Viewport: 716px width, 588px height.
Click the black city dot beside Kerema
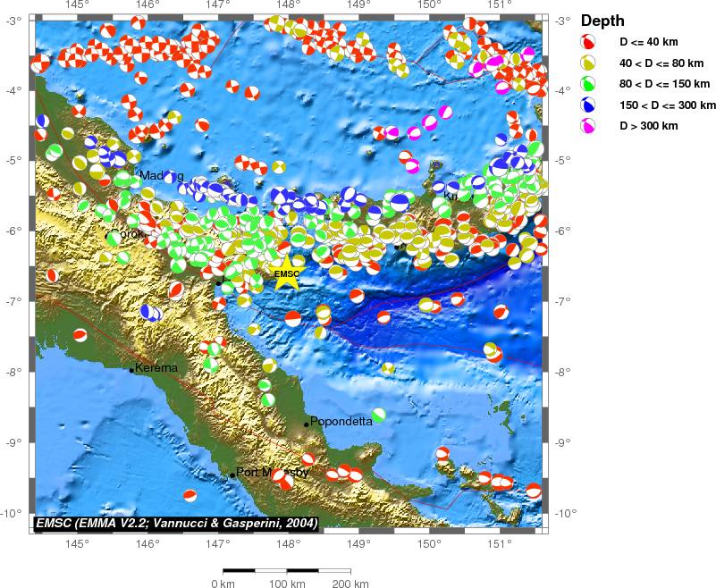[x=131, y=370]
